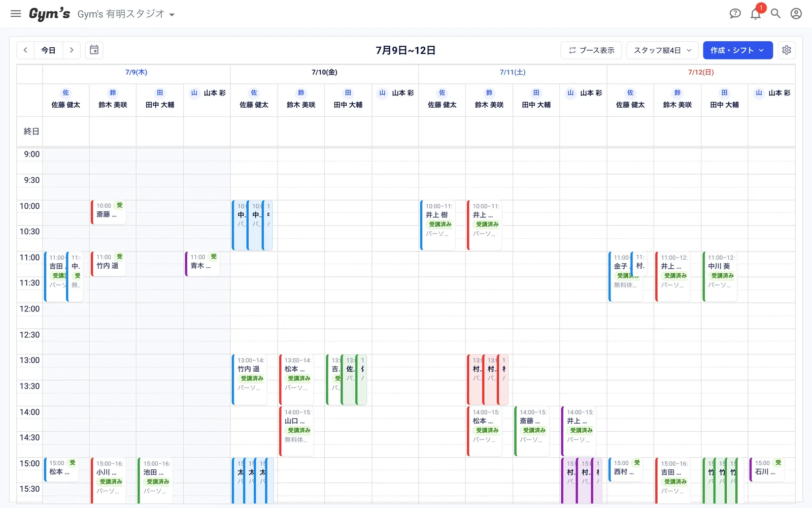Open the calendar date picker

click(94, 50)
